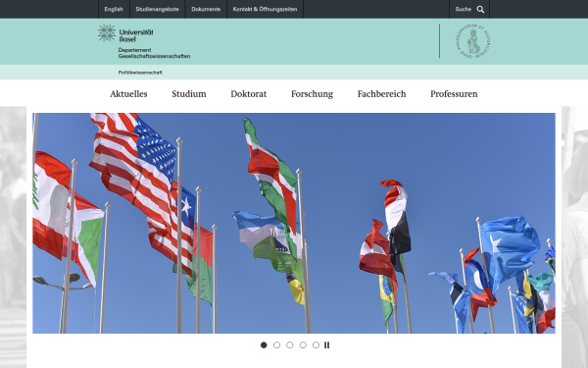Click the Suche search label
588x368 pixels.
[x=464, y=10]
